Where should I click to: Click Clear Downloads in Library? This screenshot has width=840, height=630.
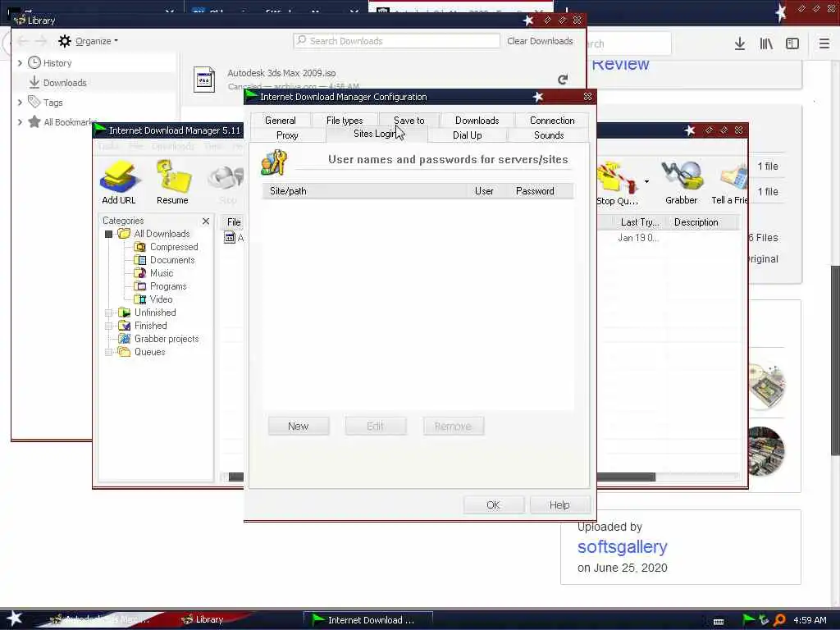pyautogui.click(x=540, y=41)
